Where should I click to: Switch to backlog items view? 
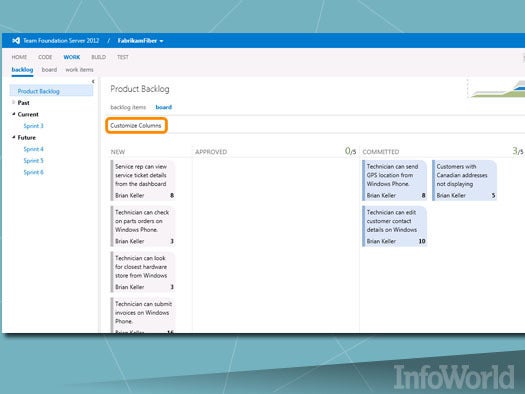click(128, 107)
